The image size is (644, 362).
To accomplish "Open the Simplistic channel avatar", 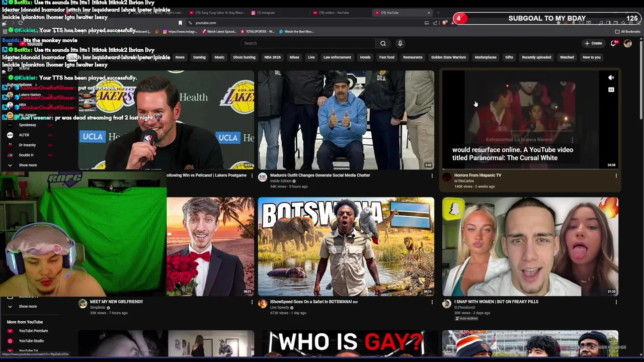I will click(x=83, y=303).
